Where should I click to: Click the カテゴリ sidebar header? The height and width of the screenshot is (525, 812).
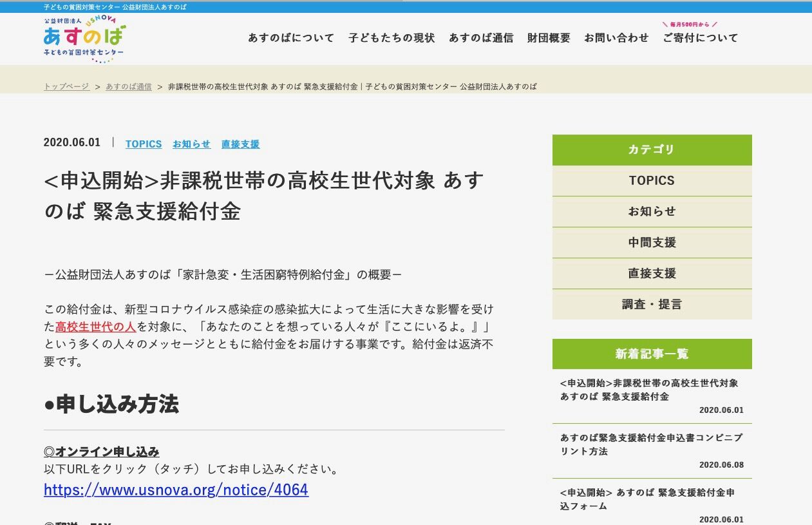tap(652, 150)
